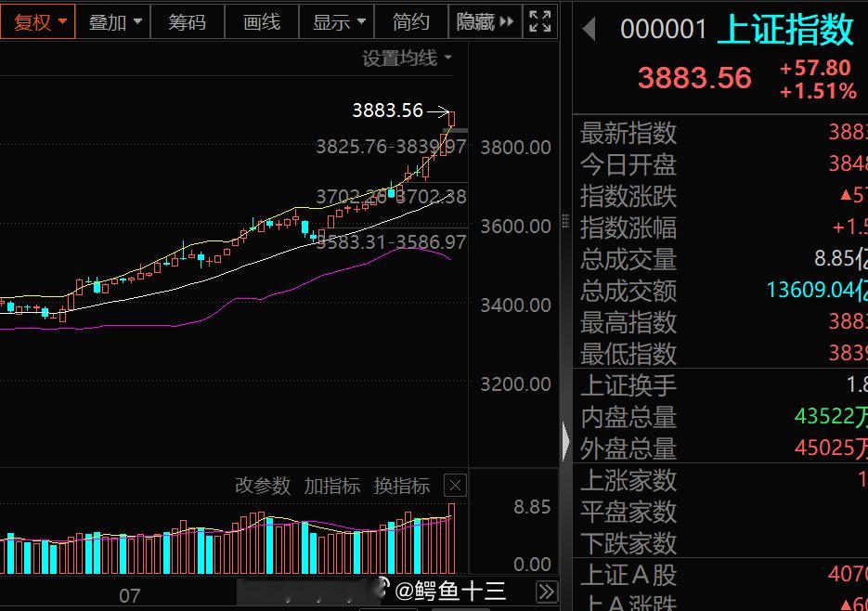Click the 指数涨幅 row
868x611 pixels.
coord(720,227)
